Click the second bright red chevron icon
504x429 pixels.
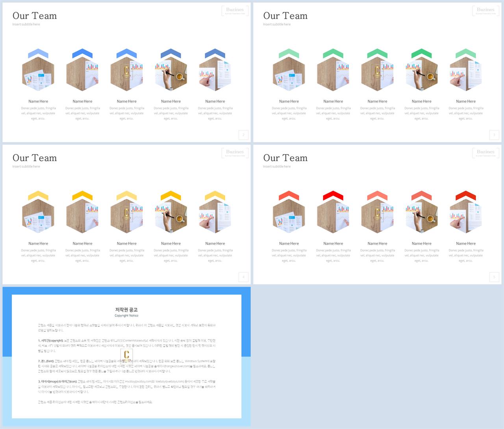333,196
